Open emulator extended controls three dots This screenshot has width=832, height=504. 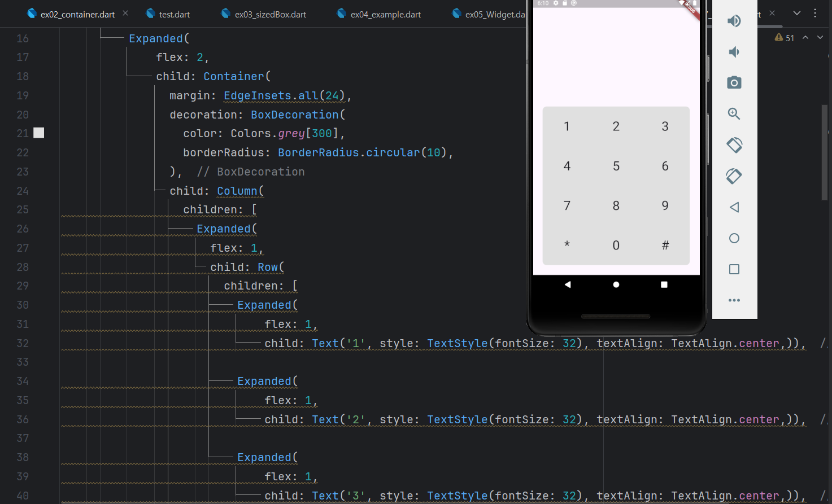(x=734, y=300)
